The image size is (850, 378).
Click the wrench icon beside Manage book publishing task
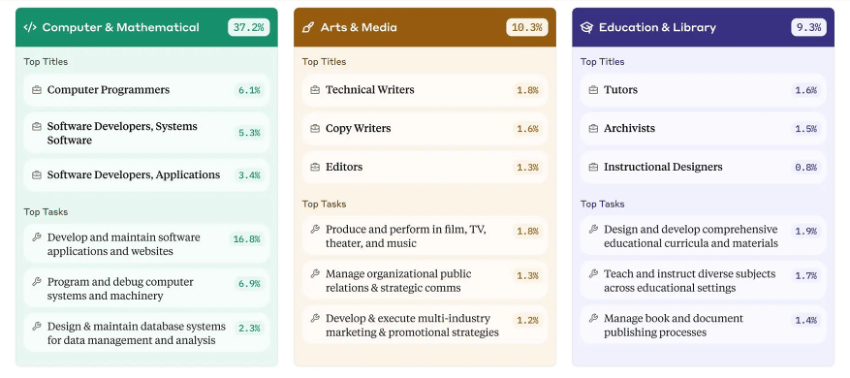click(x=594, y=318)
